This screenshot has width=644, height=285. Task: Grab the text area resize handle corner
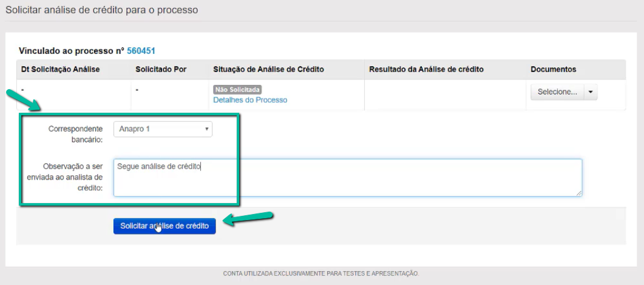pyautogui.click(x=579, y=193)
